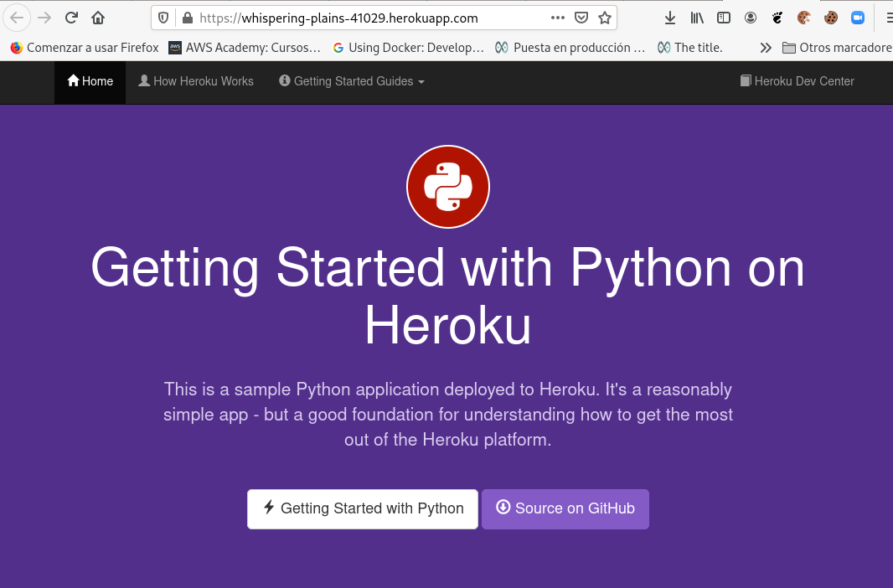Expand the Getting Started Guides dropdown
Image resolution: width=893 pixels, height=588 pixels.
click(351, 81)
